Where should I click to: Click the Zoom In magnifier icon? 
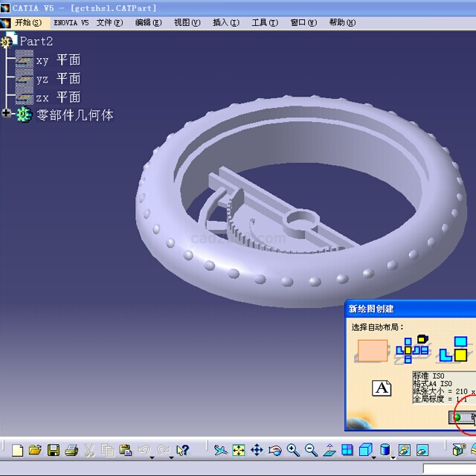[293, 450]
